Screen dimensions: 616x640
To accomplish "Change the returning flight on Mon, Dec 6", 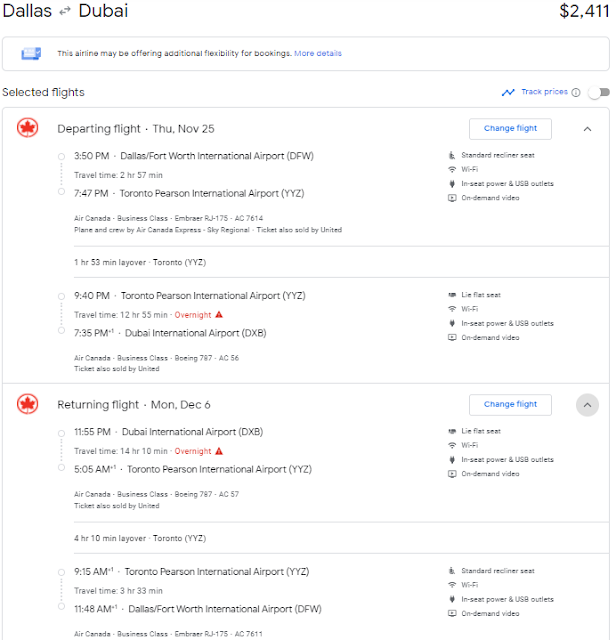I will coord(510,404).
